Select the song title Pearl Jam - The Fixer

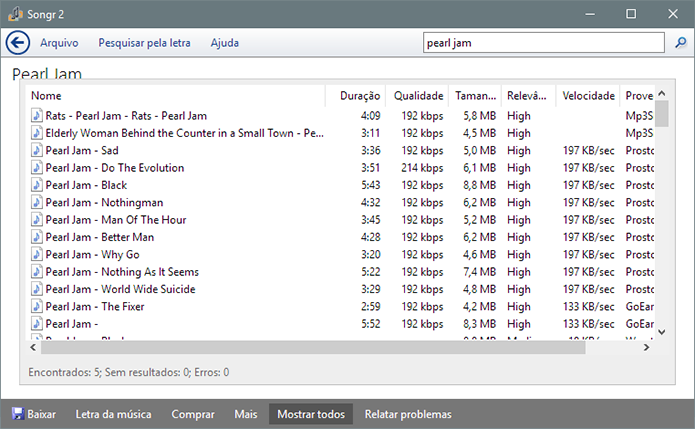click(x=95, y=306)
